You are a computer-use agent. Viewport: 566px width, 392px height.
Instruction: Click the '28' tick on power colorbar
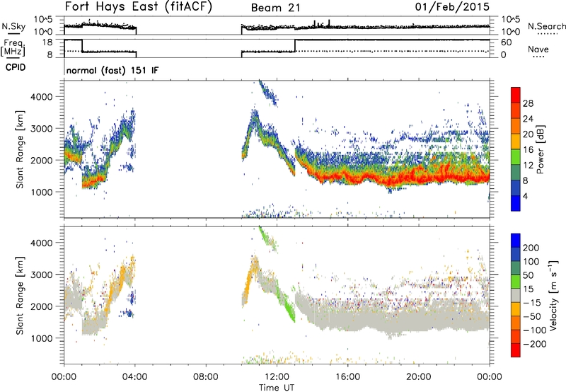(528, 103)
